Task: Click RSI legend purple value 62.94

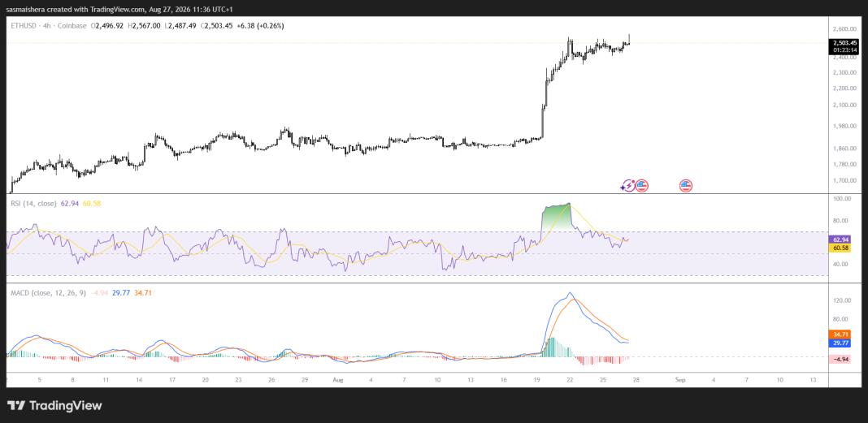Action: pos(69,204)
